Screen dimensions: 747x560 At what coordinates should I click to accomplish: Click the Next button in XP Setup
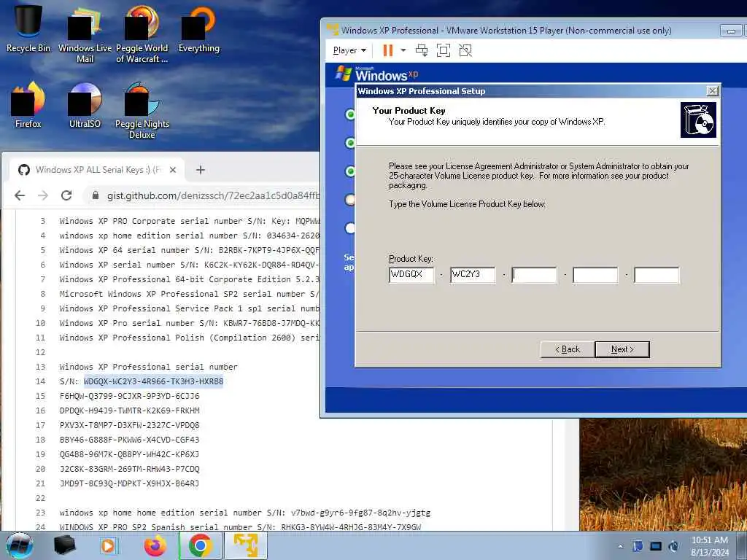coord(622,349)
